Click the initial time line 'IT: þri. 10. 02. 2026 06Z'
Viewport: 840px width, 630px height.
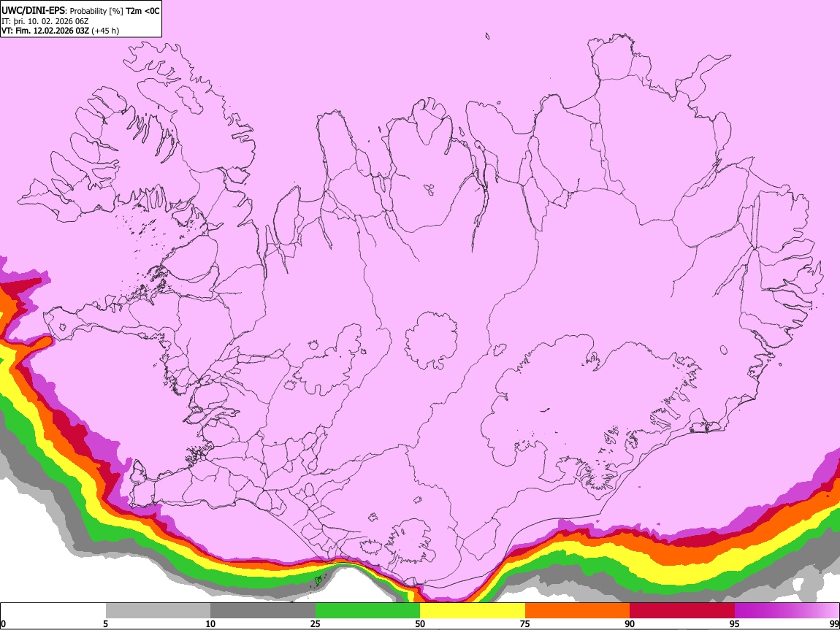[x=45, y=21]
